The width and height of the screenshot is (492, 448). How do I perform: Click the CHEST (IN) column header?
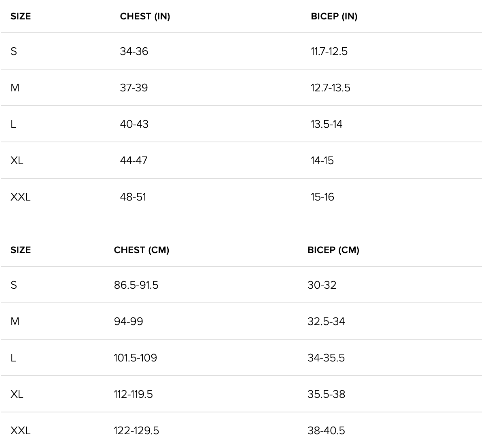(145, 17)
